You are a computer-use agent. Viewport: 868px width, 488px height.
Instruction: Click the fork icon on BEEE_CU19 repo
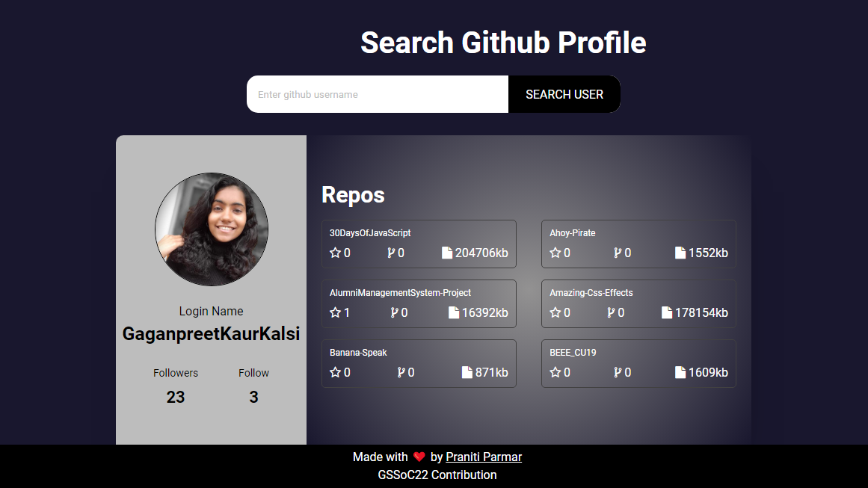pyautogui.click(x=618, y=371)
